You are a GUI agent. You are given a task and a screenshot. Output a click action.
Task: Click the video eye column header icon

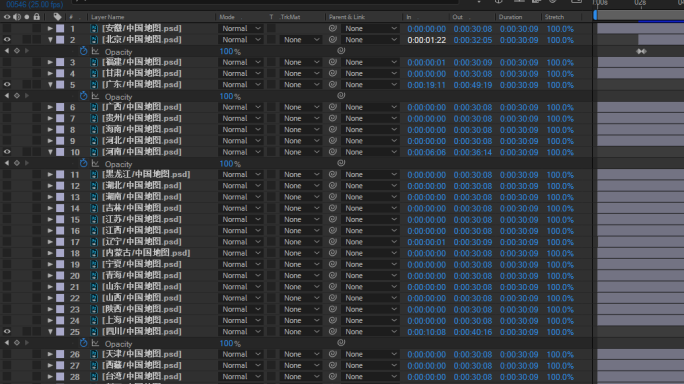(7, 17)
